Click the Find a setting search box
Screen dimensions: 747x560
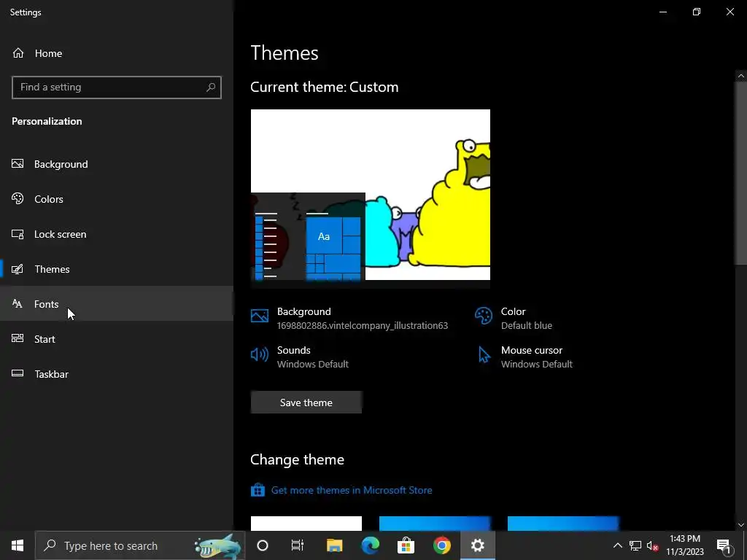(x=116, y=87)
